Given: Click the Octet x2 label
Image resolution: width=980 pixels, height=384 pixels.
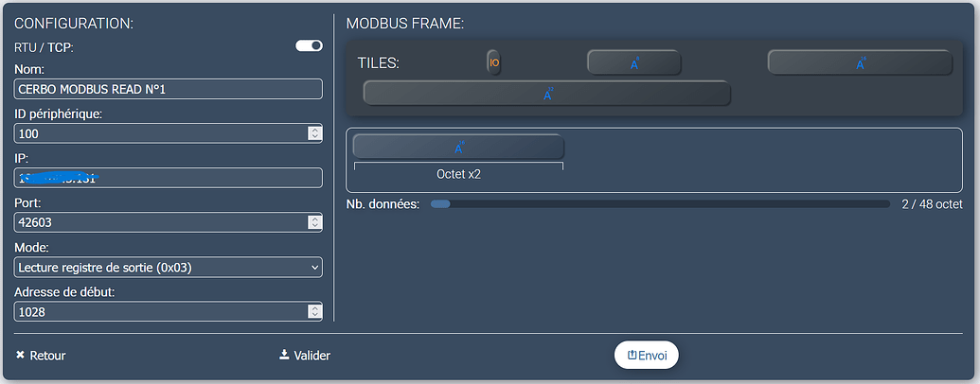Looking at the screenshot, I should tap(458, 175).
